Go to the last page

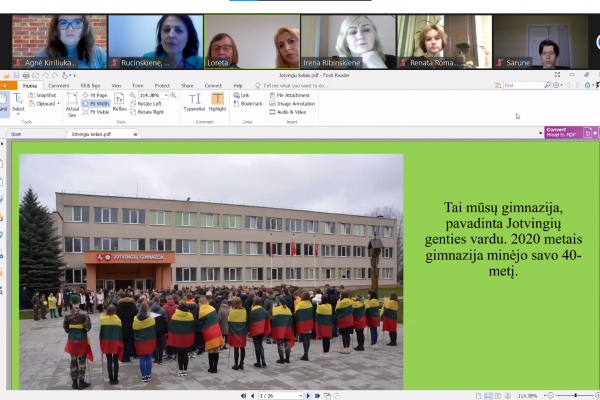tap(317, 396)
